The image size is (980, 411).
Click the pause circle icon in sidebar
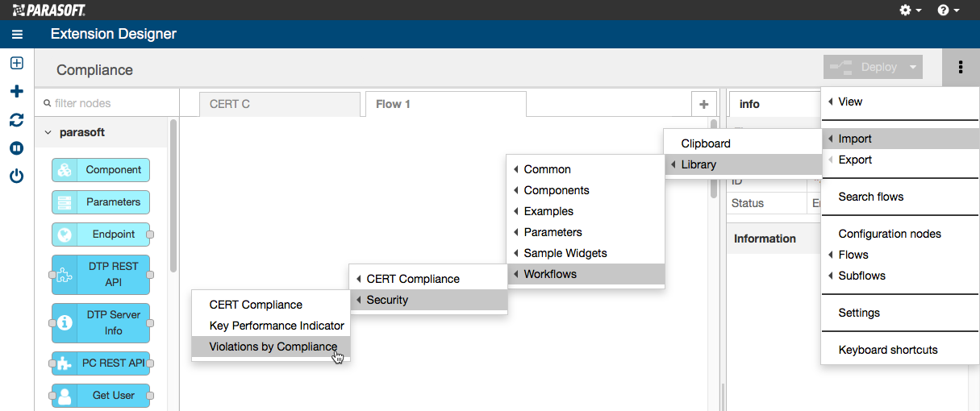tap(16, 148)
